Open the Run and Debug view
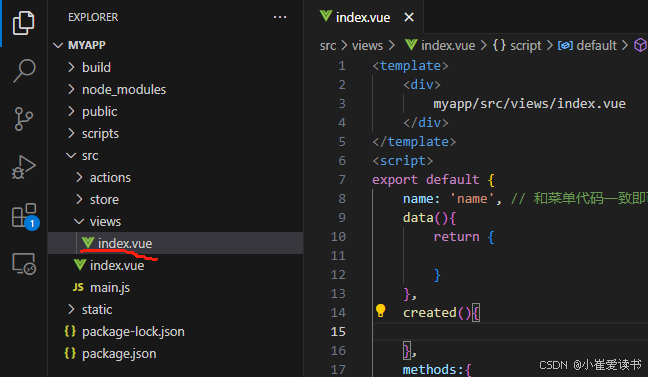The height and width of the screenshot is (377, 648). point(24,167)
